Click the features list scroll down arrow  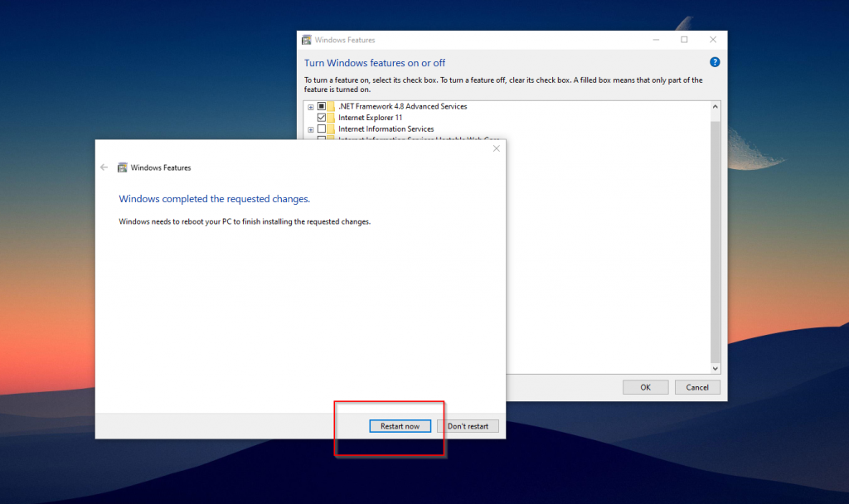pyautogui.click(x=716, y=368)
